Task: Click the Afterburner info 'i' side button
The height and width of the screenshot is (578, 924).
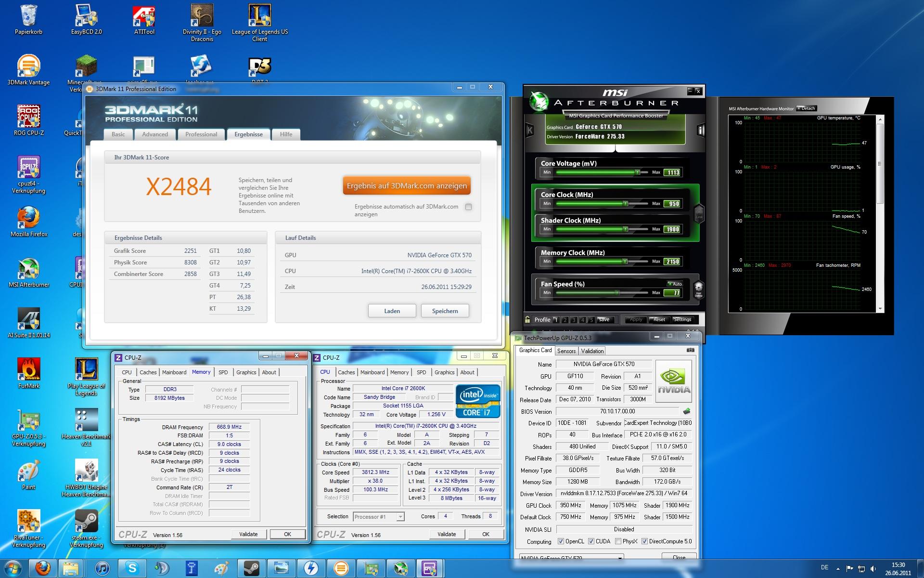Action: coord(701,130)
